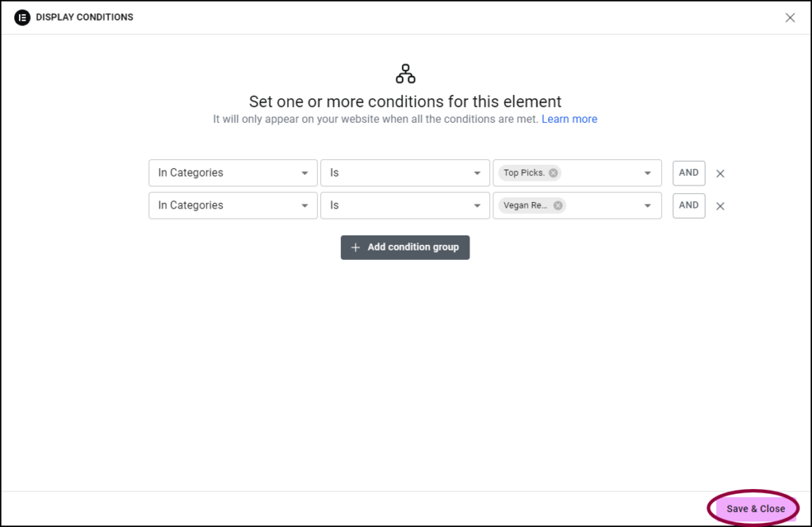Remove the Vegan Re tag

[557, 205]
